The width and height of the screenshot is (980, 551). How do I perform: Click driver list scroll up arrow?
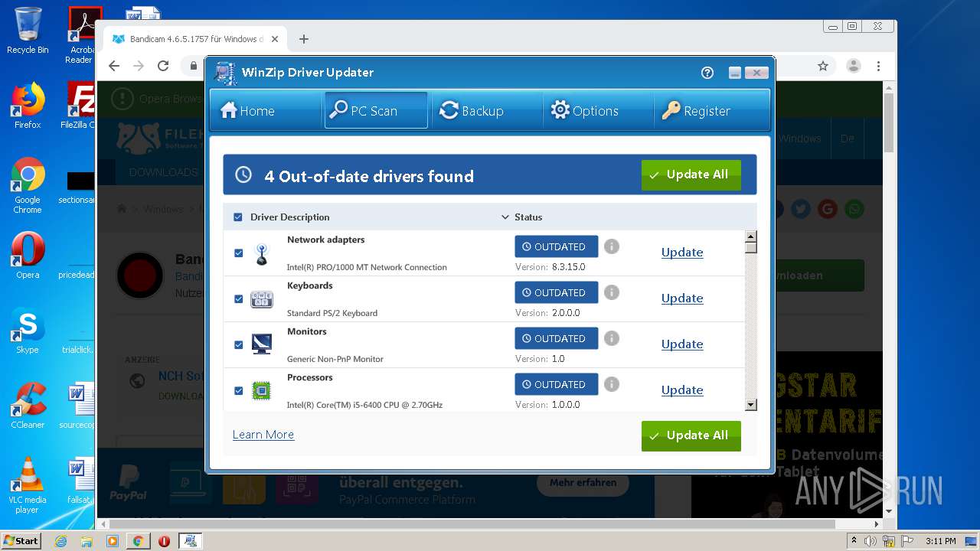pyautogui.click(x=751, y=236)
